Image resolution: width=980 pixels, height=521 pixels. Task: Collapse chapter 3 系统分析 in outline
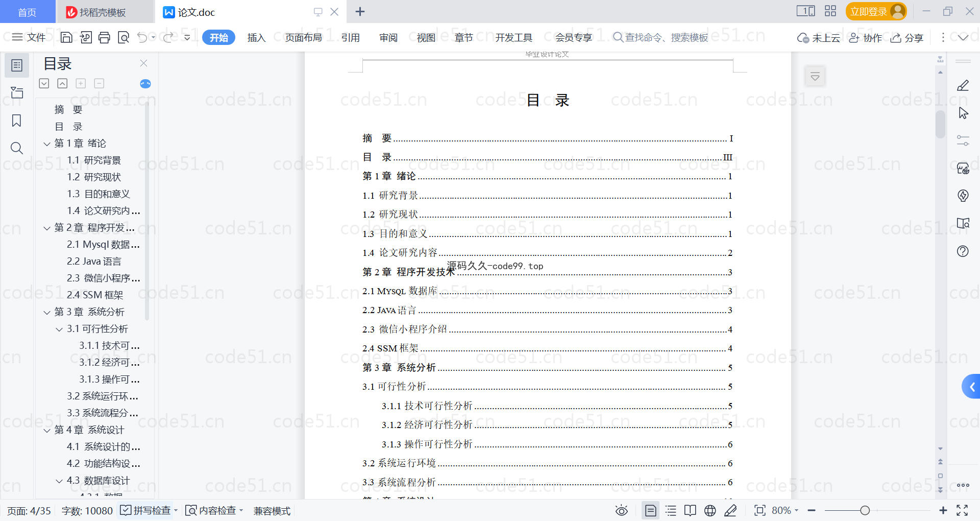coord(47,313)
